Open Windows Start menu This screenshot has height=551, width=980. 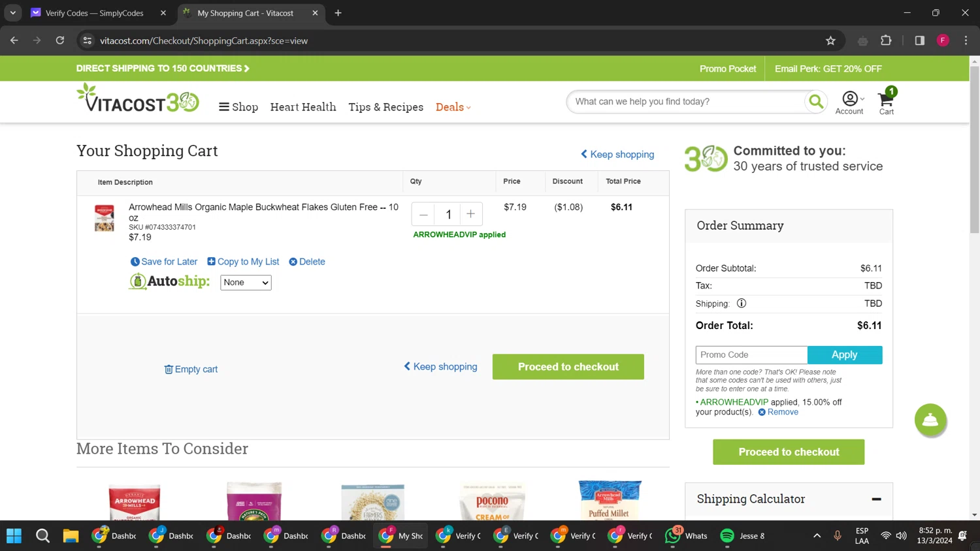(x=14, y=536)
